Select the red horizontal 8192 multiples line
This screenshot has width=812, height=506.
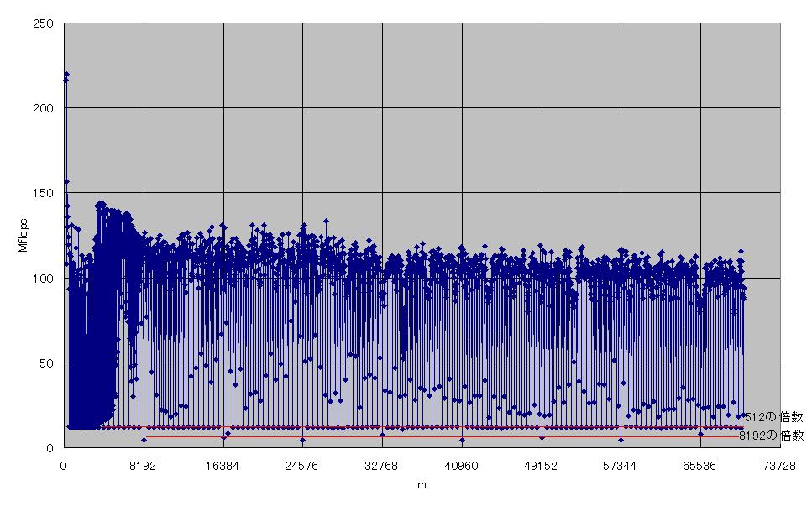[x=420, y=436]
